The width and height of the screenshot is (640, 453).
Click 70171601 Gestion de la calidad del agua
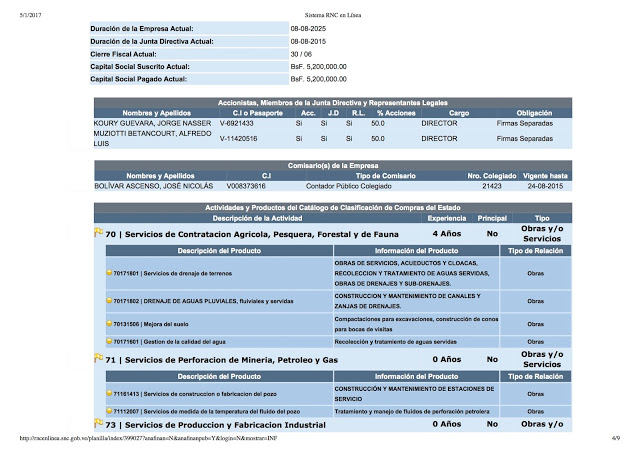(169, 342)
